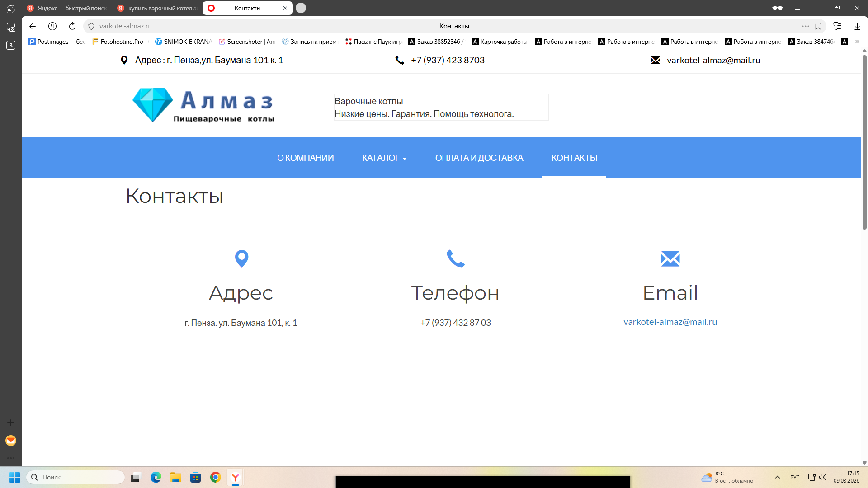The width and height of the screenshot is (868, 488).
Task: Click the Almaz diamond logo
Action: [x=153, y=105]
